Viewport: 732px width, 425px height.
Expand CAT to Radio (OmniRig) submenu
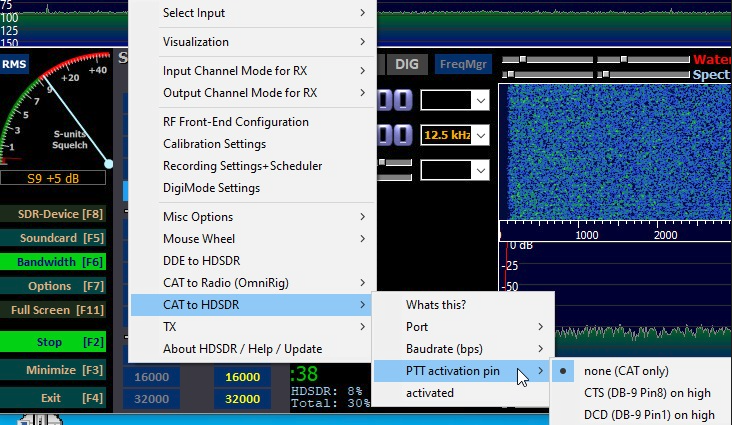click(x=252, y=283)
